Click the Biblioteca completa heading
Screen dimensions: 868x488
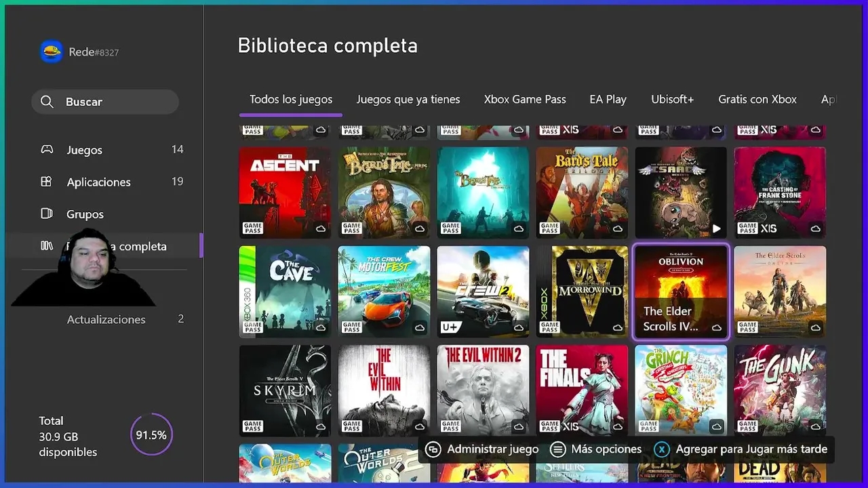tap(328, 46)
